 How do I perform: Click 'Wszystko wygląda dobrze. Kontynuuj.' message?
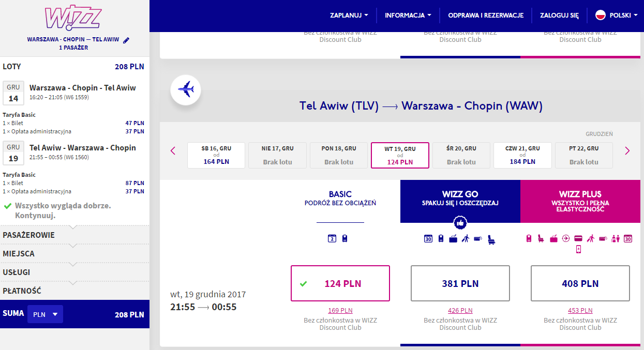point(63,210)
